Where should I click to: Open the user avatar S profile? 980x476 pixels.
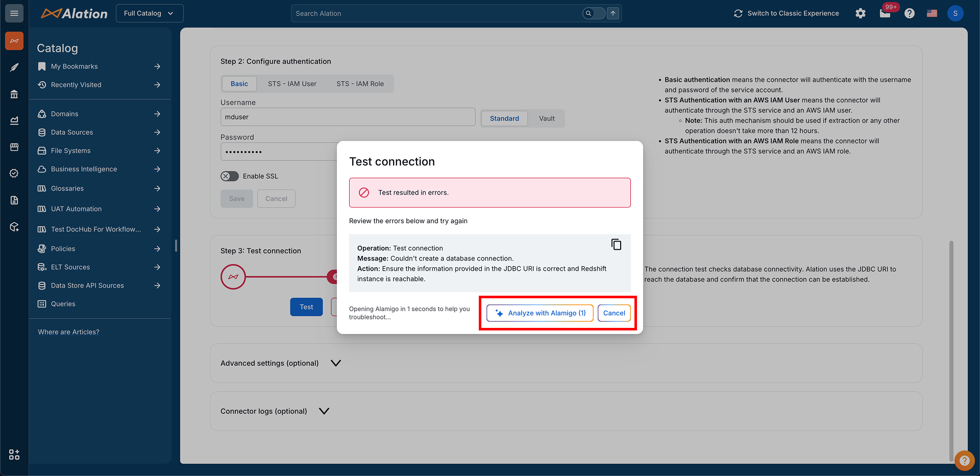(955, 13)
